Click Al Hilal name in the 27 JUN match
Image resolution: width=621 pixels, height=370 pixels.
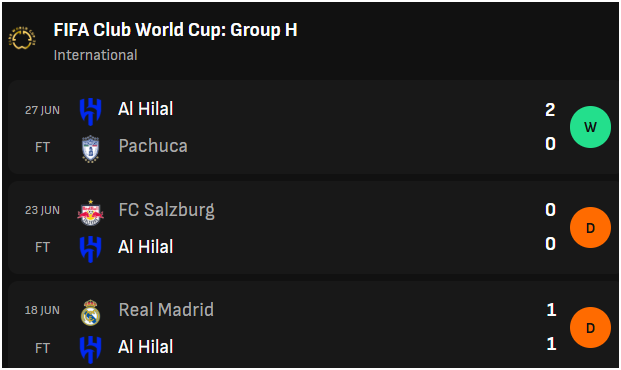pyautogui.click(x=145, y=109)
